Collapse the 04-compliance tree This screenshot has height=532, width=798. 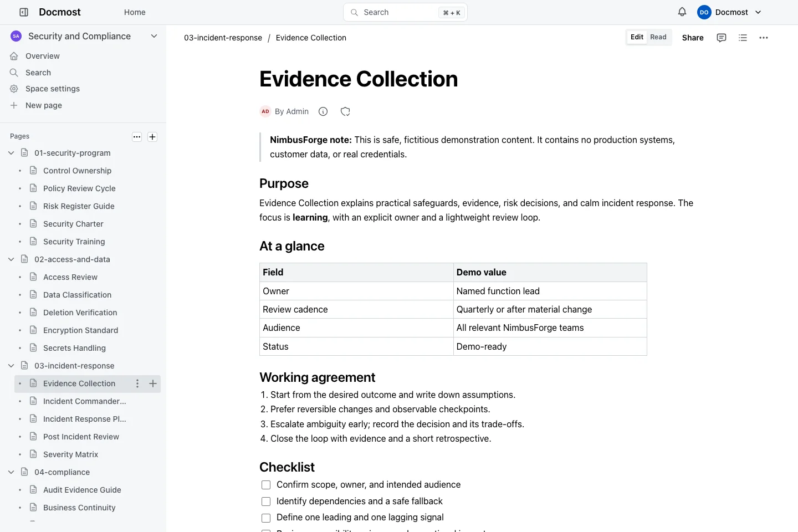coord(11,472)
